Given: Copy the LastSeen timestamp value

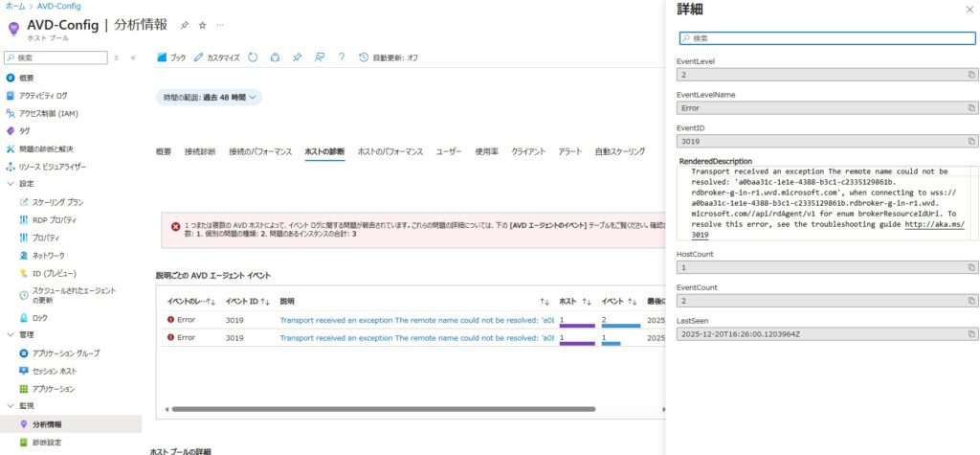Looking at the screenshot, I should 970,333.
